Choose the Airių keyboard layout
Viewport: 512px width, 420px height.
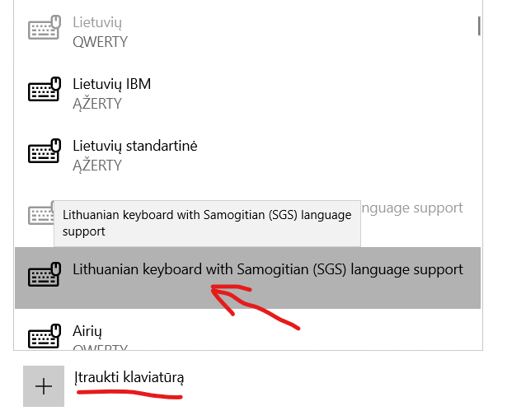click(x=87, y=330)
